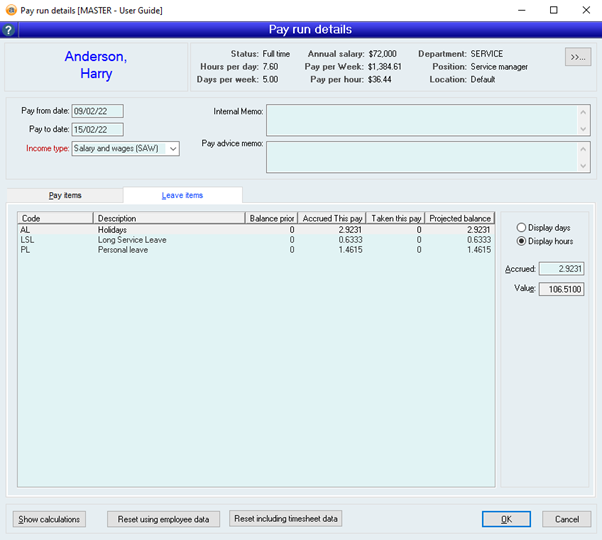Expand employee details with >>... button
602x540 pixels.
[x=577, y=57]
